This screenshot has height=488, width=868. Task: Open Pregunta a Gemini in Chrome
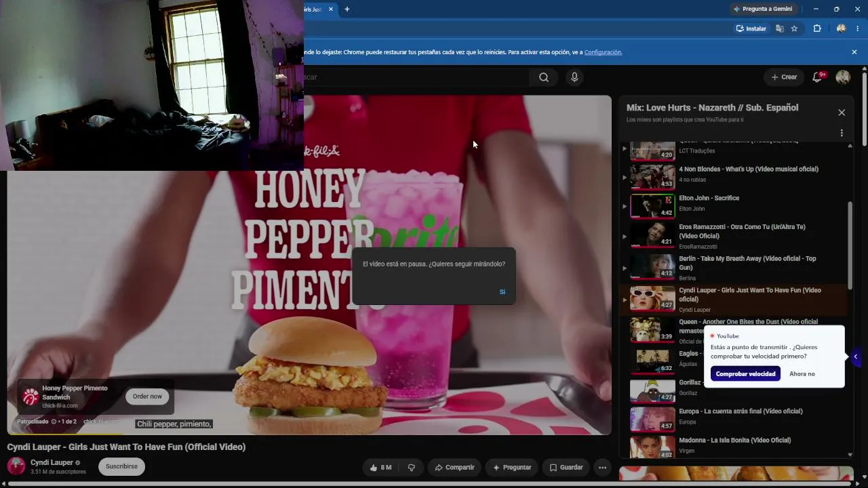[x=762, y=9]
